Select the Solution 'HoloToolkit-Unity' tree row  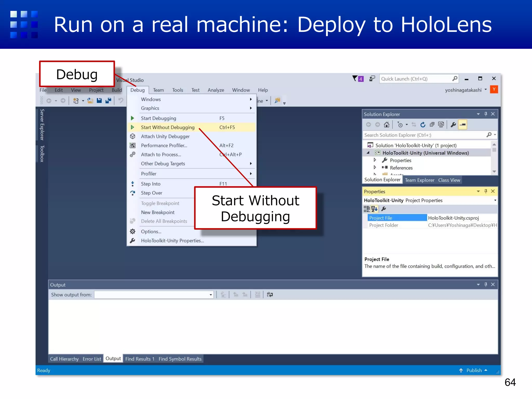(427, 145)
